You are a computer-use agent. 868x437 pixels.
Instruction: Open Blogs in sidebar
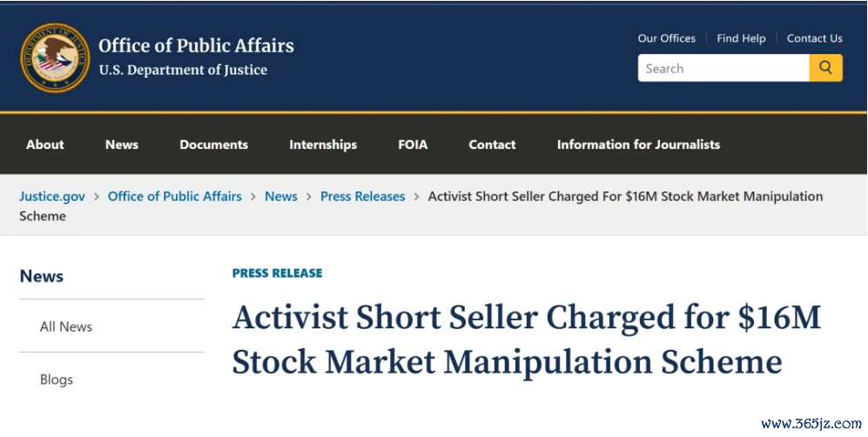click(x=57, y=380)
